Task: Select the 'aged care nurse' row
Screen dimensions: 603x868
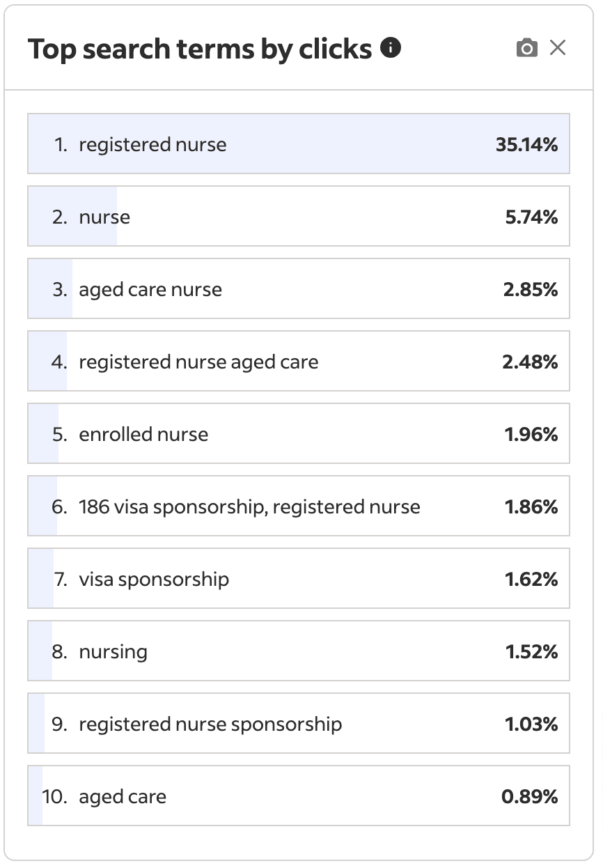Action: [299, 289]
